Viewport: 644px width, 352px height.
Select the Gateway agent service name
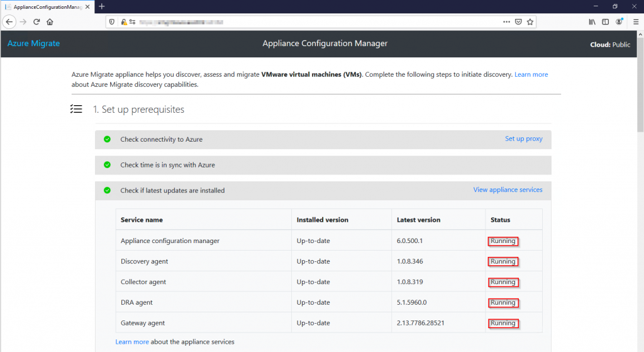click(143, 323)
